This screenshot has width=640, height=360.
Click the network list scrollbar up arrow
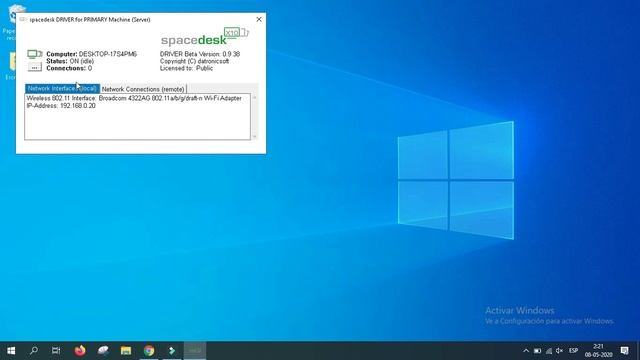(x=255, y=98)
